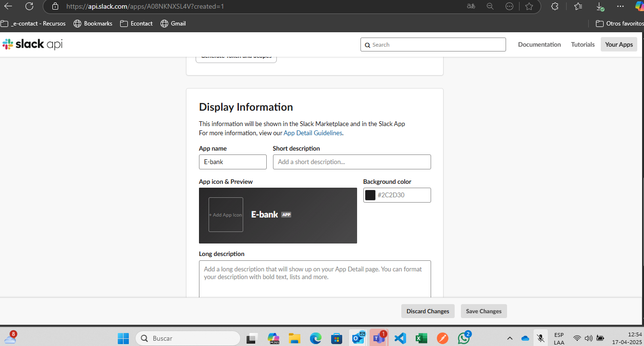
Task: Click the slack api logo
Action: click(32, 44)
